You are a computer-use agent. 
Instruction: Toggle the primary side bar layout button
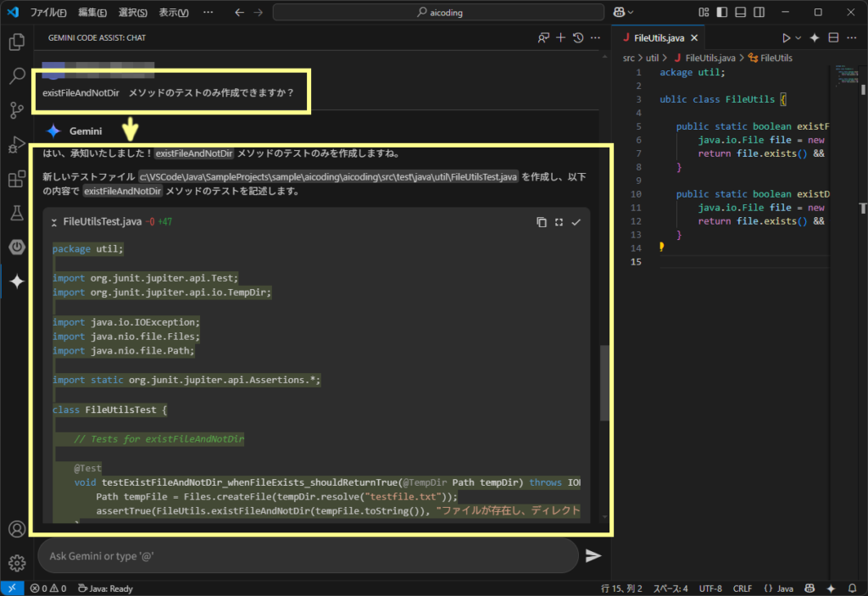click(x=722, y=12)
